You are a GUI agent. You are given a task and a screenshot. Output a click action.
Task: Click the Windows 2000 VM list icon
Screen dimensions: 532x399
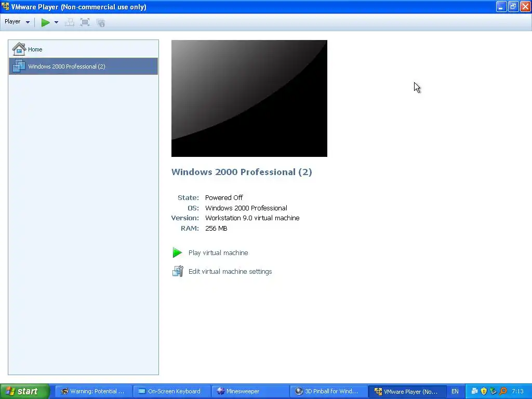click(x=19, y=66)
